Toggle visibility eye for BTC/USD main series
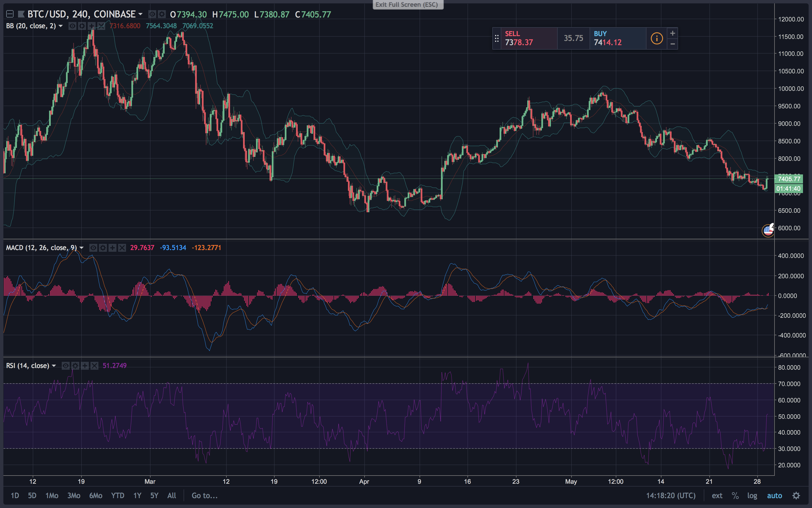The image size is (812, 508). [x=152, y=14]
